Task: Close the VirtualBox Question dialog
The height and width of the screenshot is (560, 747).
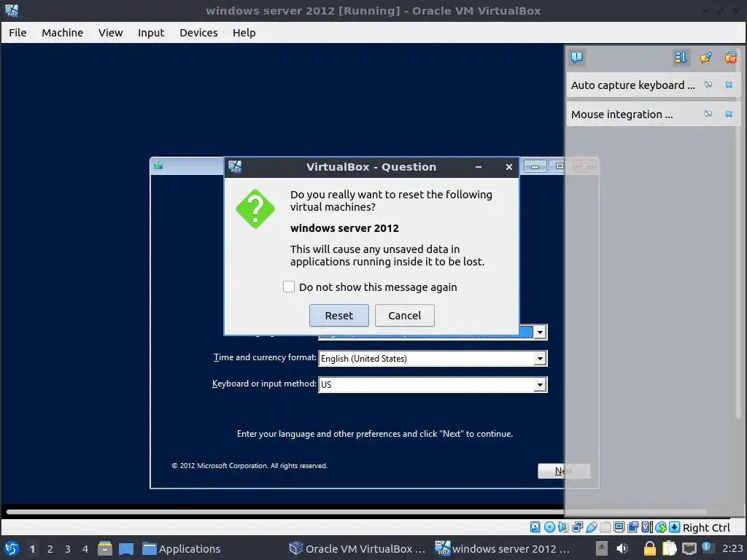Action: pos(508,167)
